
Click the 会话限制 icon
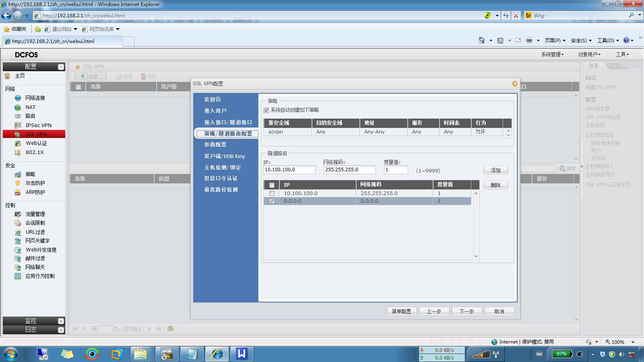18,223
